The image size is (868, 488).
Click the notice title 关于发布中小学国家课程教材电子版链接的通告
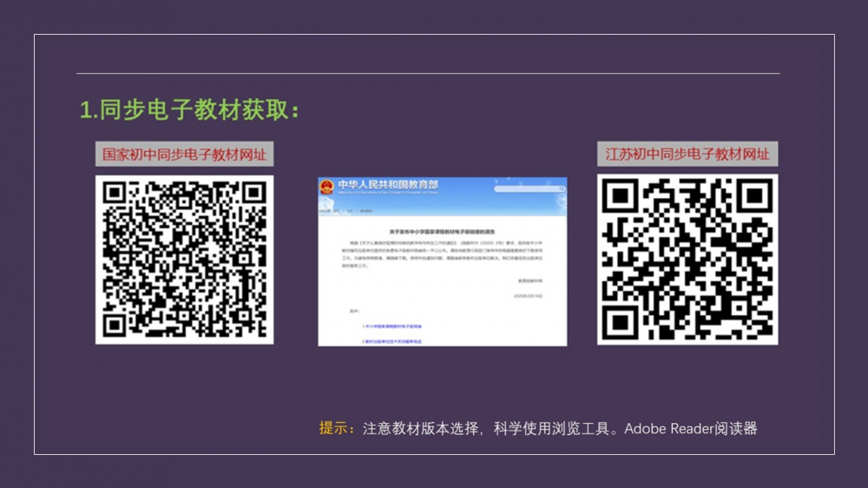[x=442, y=233]
